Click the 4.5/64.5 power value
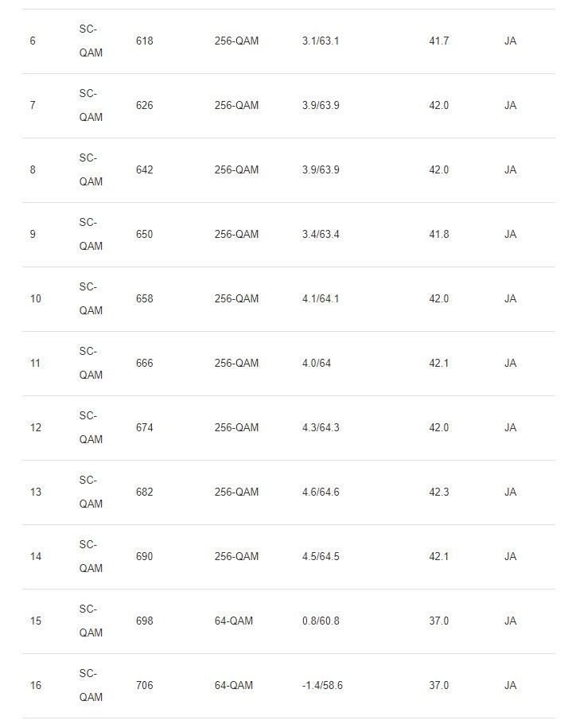The width and height of the screenshot is (568, 728). tap(321, 557)
